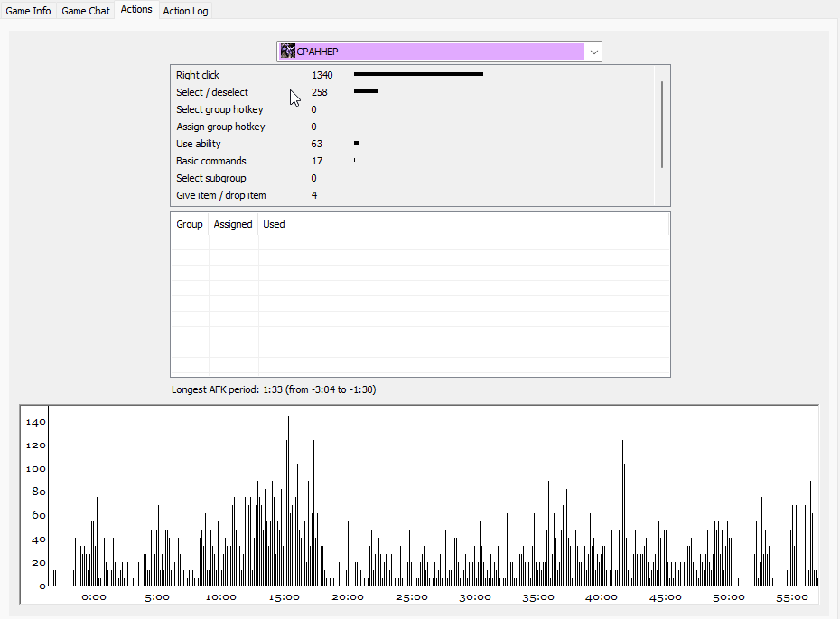This screenshot has height=619, width=840.
Task: Select the Use ability row
Action: point(413,144)
